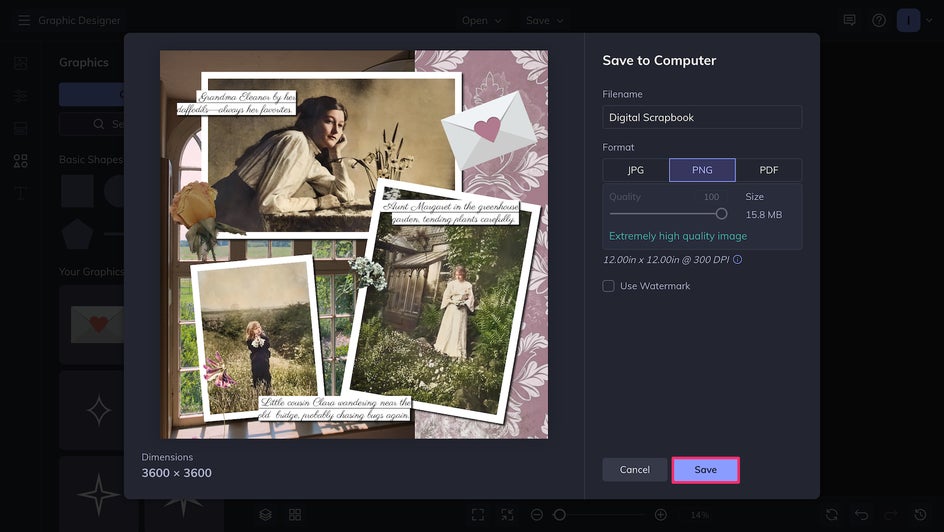The width and height of the screenshot is (944, 532).
Task: Click the 12.00in x 12.00in @ 300 DPI text
Action: point(666,260)
